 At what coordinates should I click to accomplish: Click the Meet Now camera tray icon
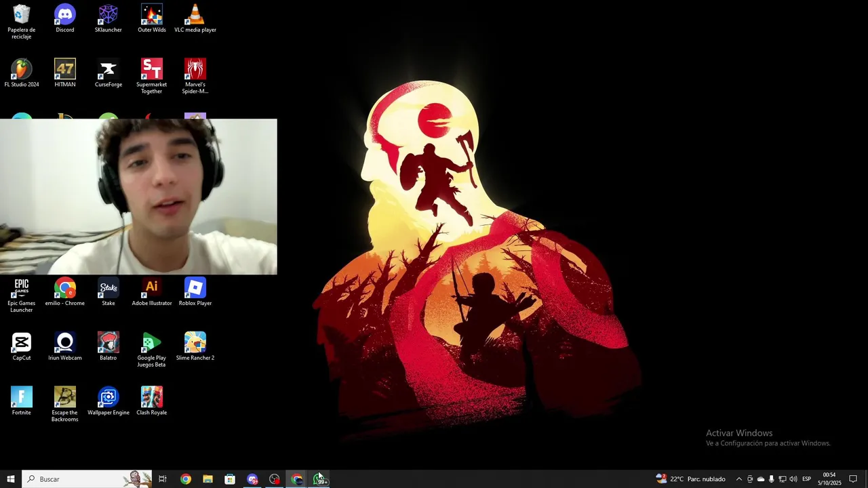click(x=750, y=479)
